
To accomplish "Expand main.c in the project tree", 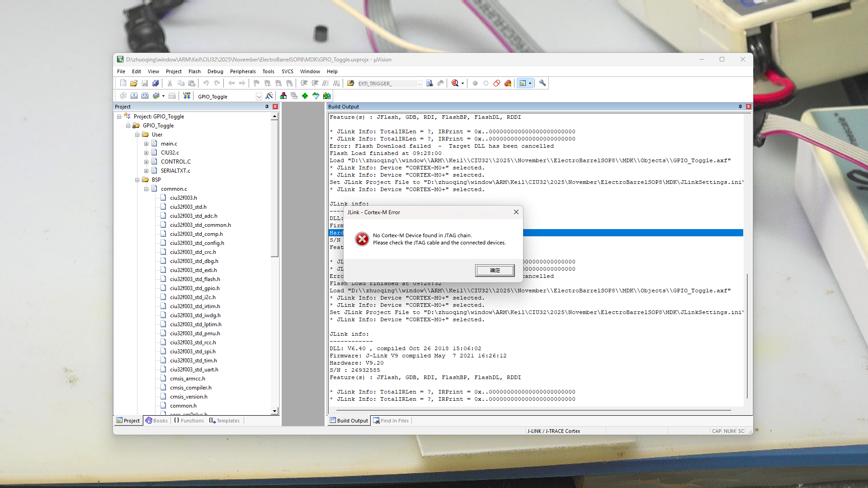I will (146, 144).
